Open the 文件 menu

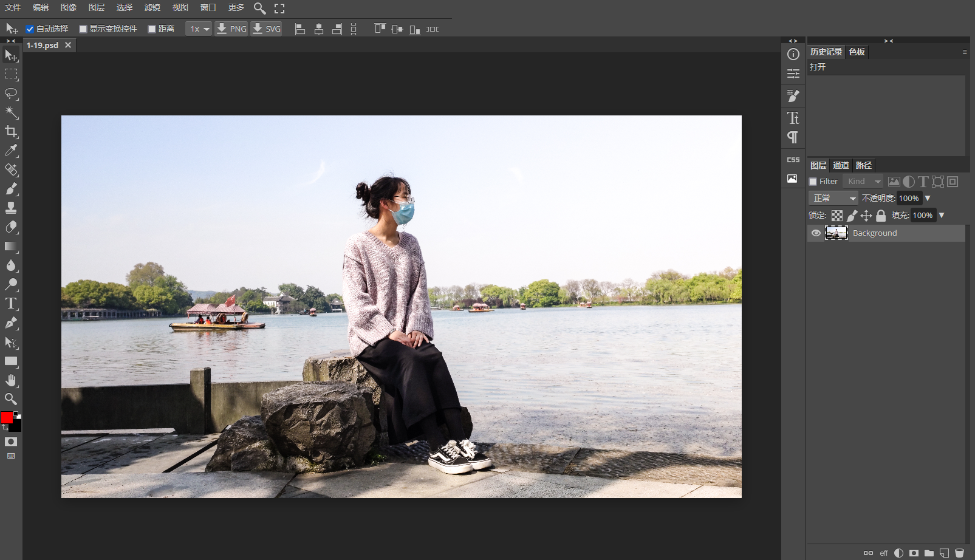click(13, 8)
